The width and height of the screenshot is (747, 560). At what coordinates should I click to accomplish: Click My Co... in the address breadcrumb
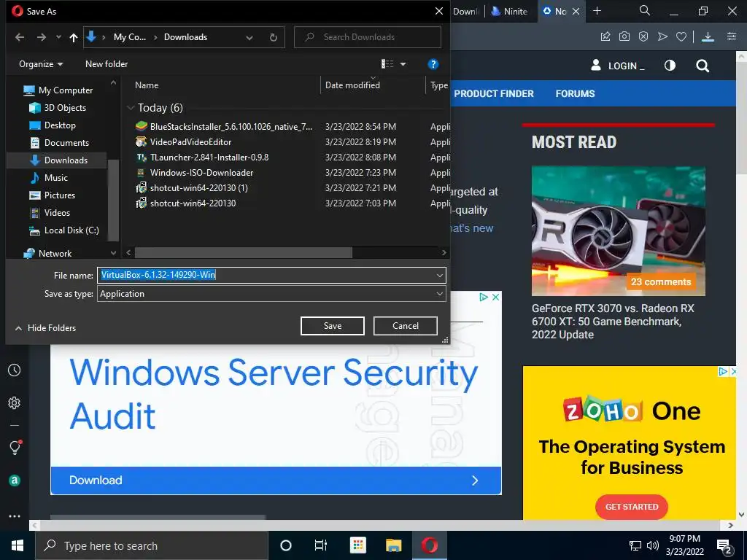point(130,37)
